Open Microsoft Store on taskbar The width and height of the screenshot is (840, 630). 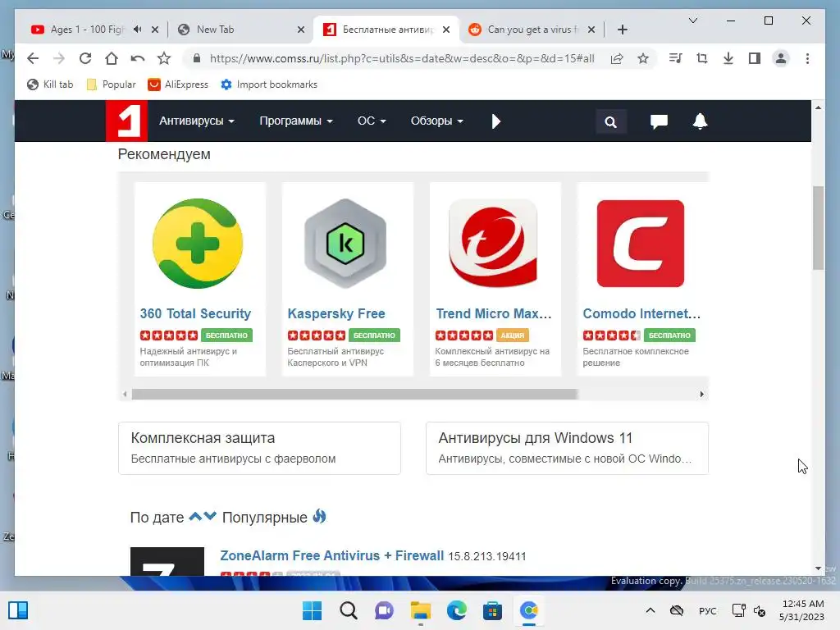tap(492, 610)
